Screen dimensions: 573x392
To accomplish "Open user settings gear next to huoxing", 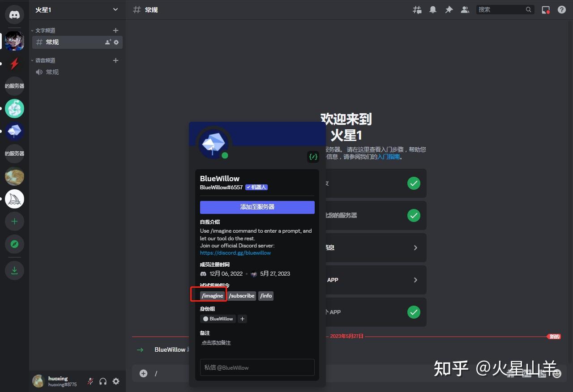I will click(x=115, y=381).
